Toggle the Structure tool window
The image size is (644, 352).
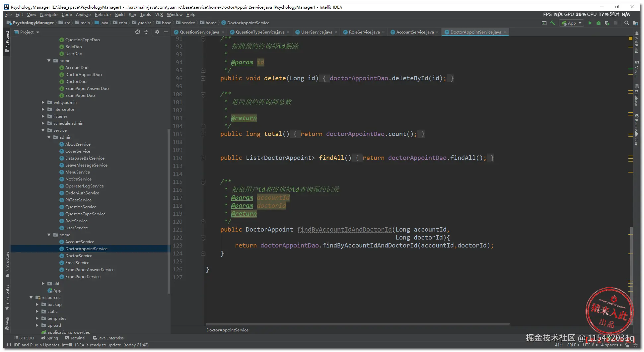tap(7, 264)
